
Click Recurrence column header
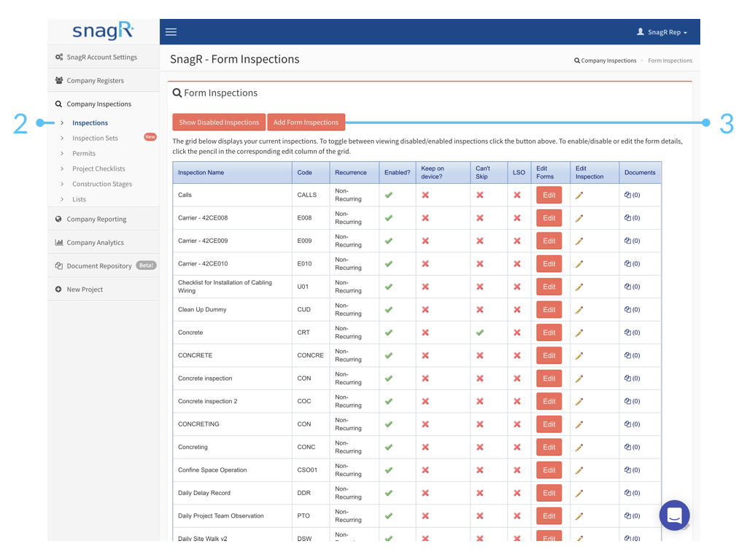(355, 172)
